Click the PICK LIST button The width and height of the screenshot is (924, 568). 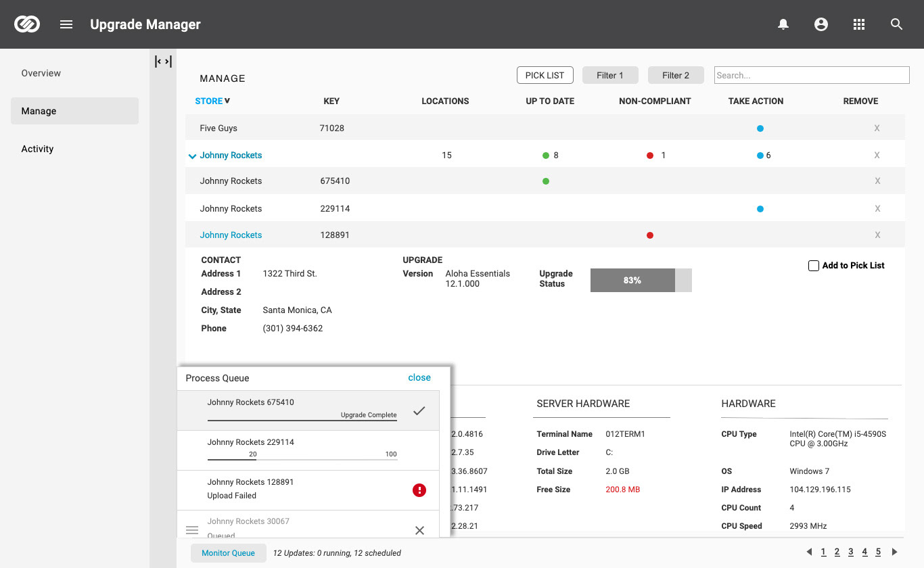545,75
